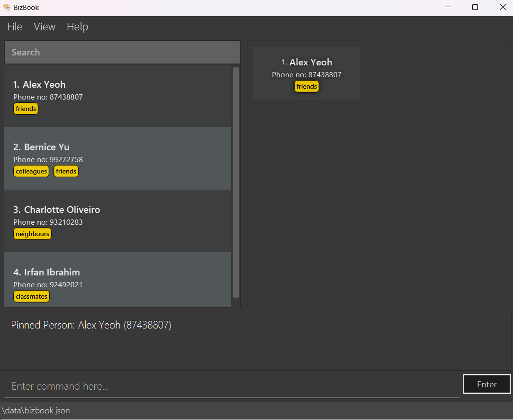Click the friends tag on pinned card
Image resolution: width=513 pixels, height=420 pixels.
306,86
